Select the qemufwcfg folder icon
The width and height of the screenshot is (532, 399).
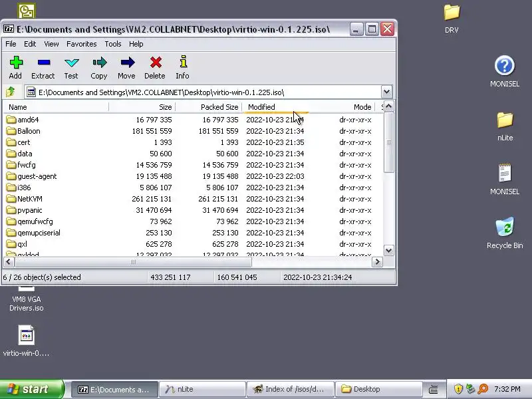(x=11, y=221)
